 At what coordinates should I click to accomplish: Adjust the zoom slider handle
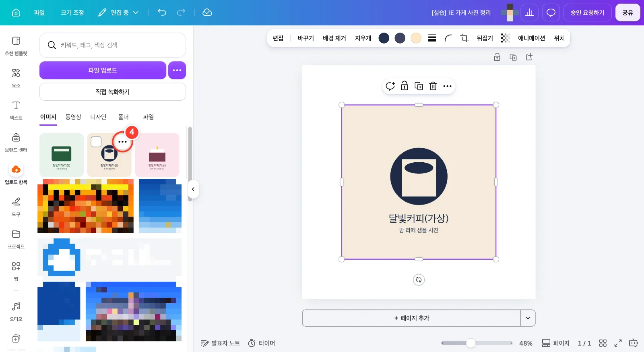471,343
